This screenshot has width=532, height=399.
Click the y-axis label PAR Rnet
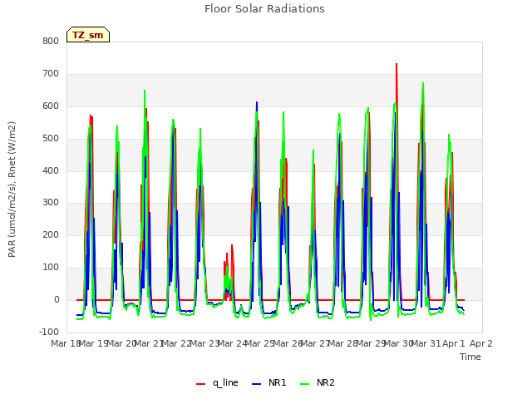[12, 190]
